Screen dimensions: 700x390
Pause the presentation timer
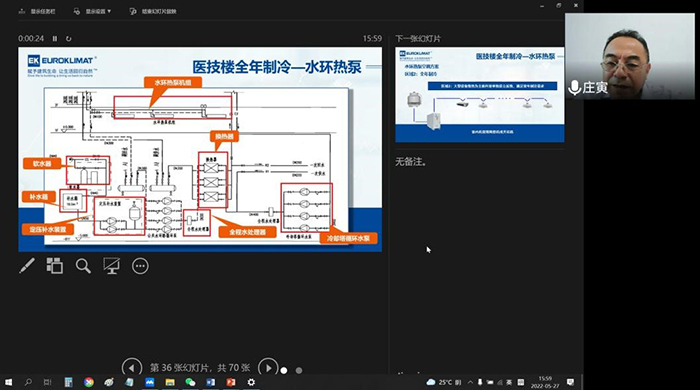55,39
